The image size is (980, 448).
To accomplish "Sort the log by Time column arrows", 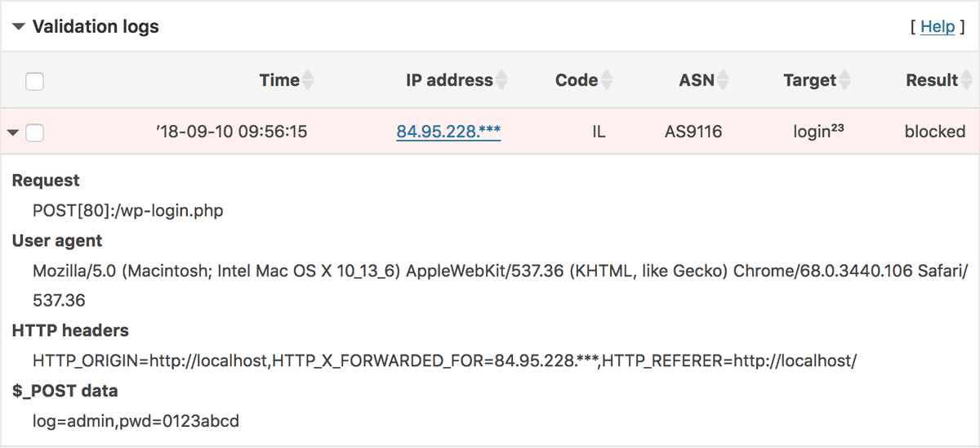I will pos(308,80).
